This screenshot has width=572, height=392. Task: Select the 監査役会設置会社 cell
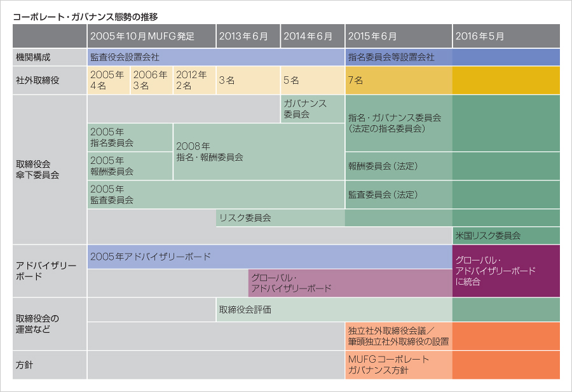tap(216, 57)
